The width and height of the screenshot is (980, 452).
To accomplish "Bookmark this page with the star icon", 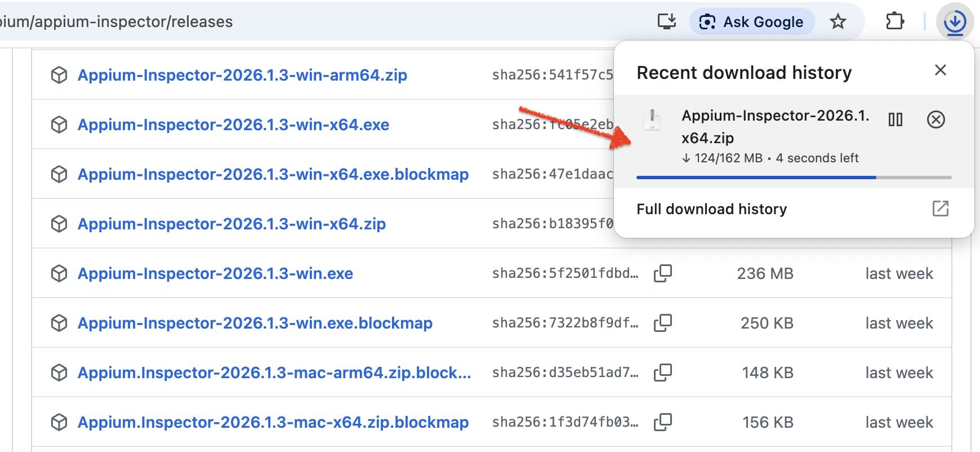I will (838, 22).
